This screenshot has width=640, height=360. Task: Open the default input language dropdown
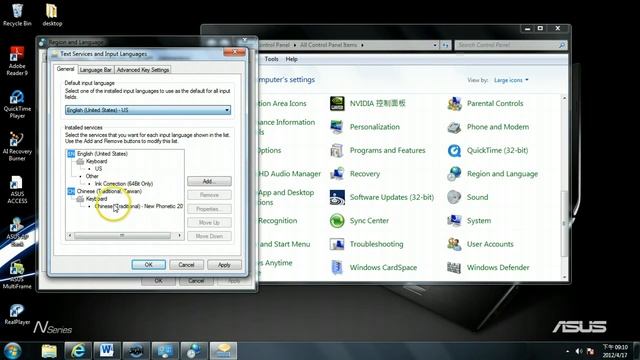148,110
